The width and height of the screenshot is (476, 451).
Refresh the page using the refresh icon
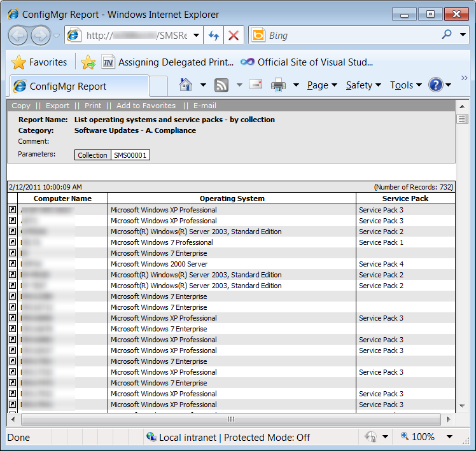214,36
